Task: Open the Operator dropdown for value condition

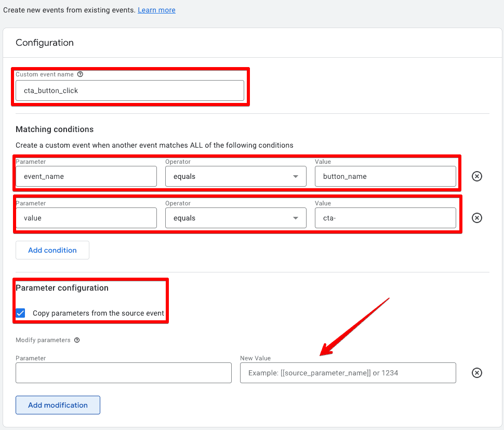Action: pos(235,218)
